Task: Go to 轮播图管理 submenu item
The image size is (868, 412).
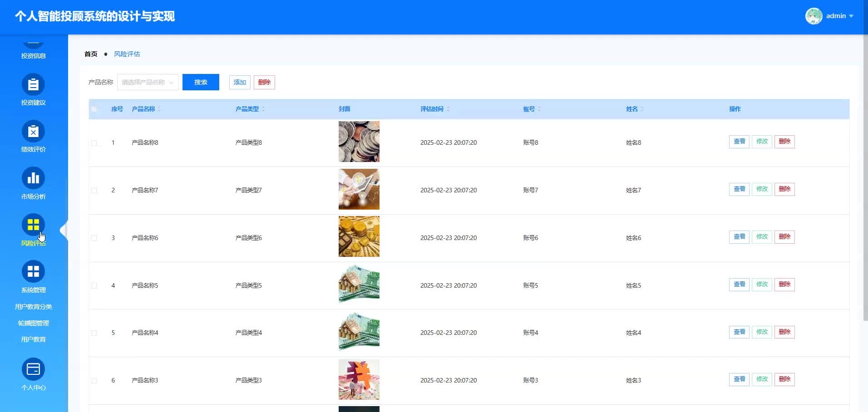Action: 33,323
